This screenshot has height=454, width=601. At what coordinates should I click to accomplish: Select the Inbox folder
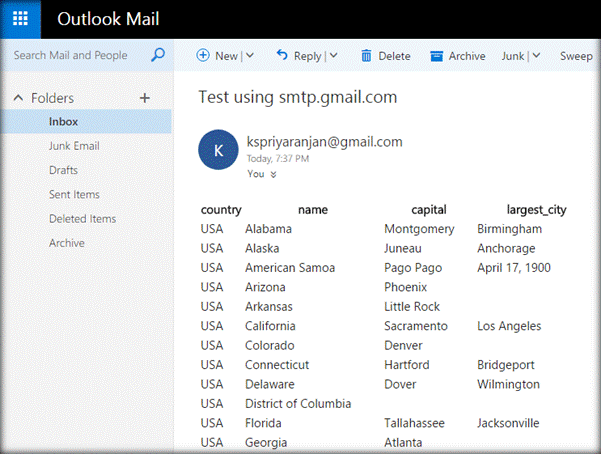point(63,122)
